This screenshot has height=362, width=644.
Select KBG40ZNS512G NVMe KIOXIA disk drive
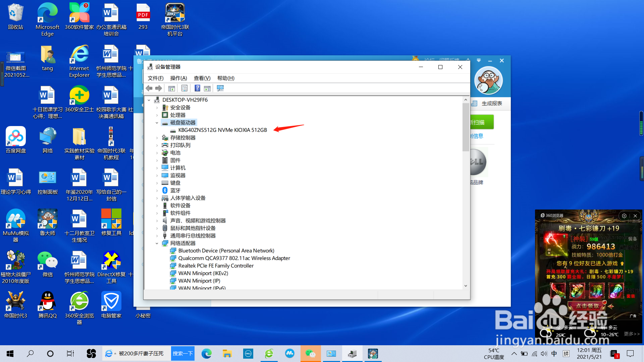pyautogui.click(x=222, y=130)
